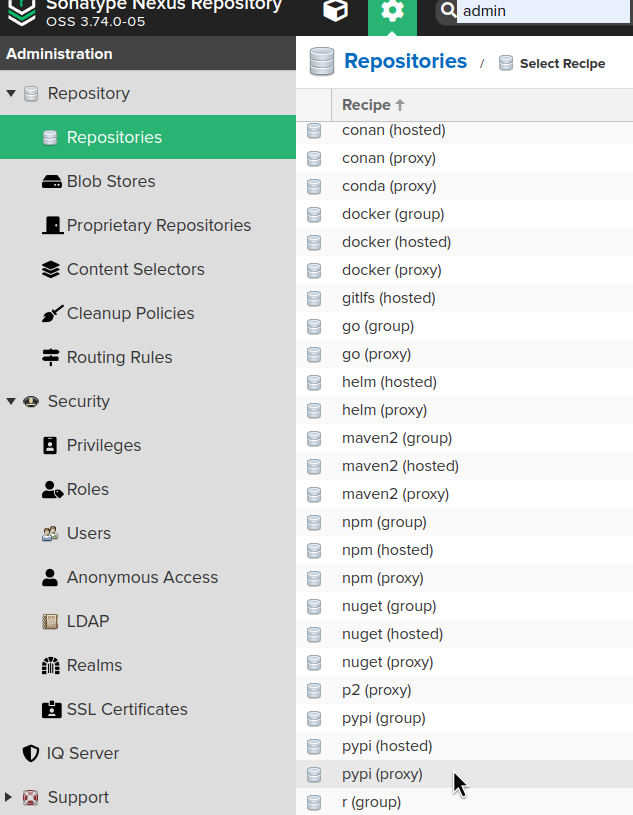Open Content Selectors

click(148, 269)
